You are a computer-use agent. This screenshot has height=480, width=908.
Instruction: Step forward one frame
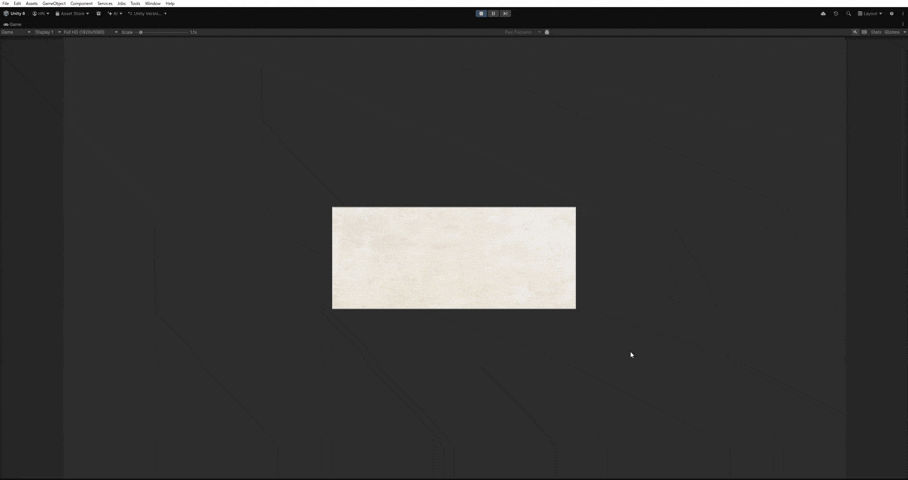click(x=506, y=13)
